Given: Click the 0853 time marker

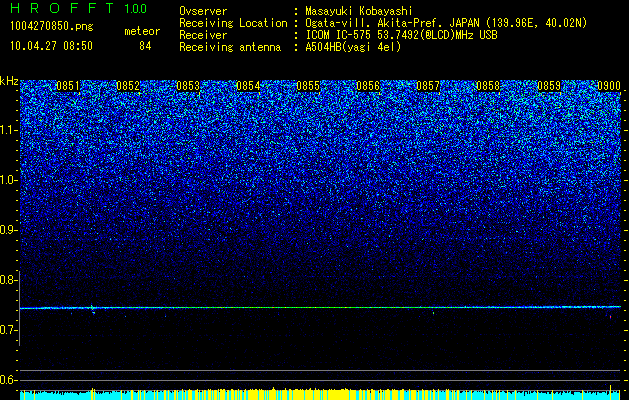Looking at the screenshot, I should 188,86.
